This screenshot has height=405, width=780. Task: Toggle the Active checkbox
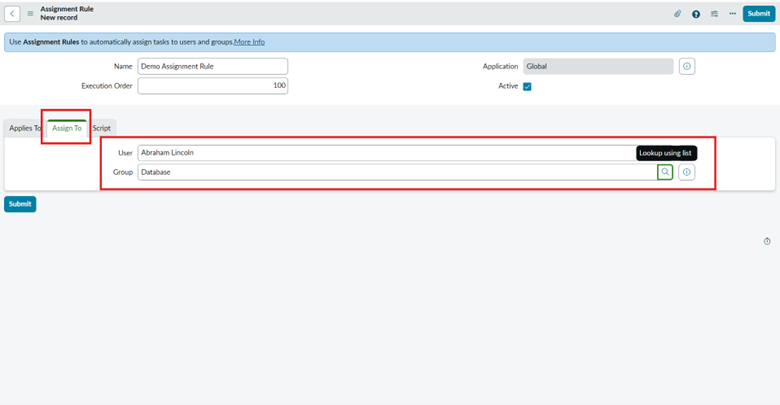528,86
